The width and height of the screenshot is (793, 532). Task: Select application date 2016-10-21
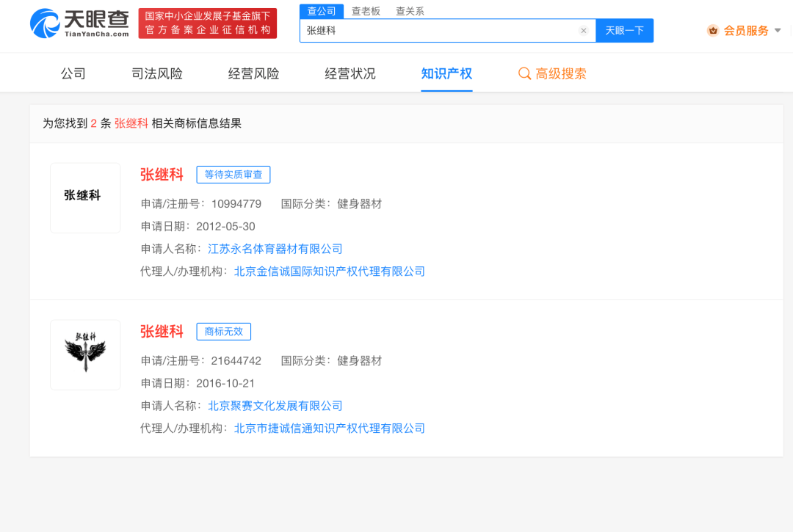225,384
